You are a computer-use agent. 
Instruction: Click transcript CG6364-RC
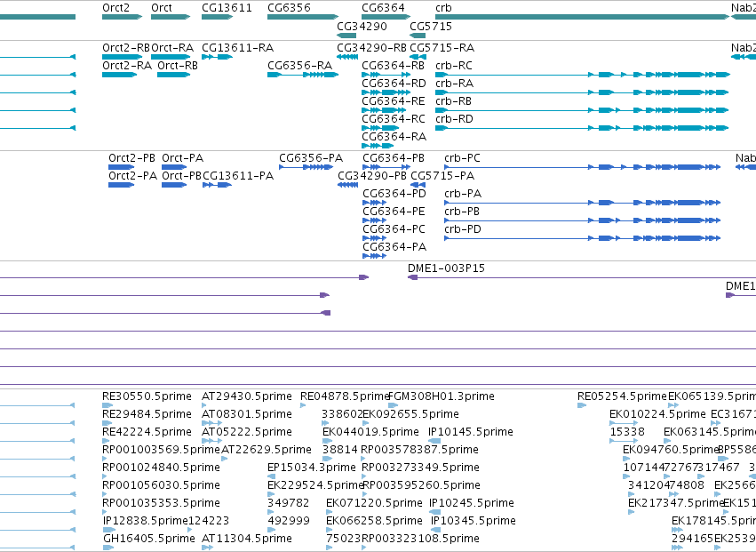pyautogui.click(x=394, y=119)
